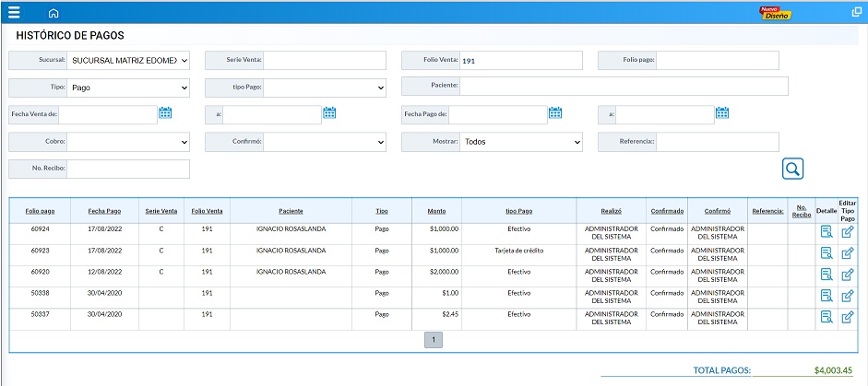Focus the Folio pago input field

coord(718,60)
